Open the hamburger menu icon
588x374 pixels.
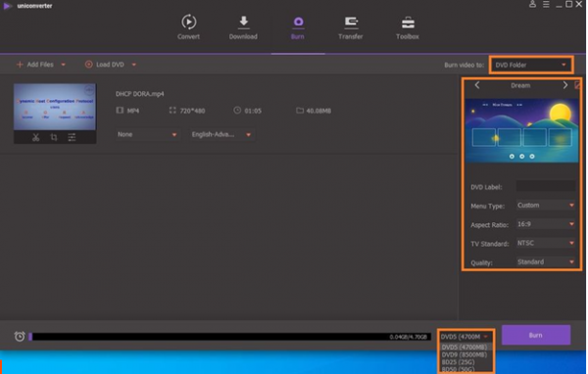[546, 4]
